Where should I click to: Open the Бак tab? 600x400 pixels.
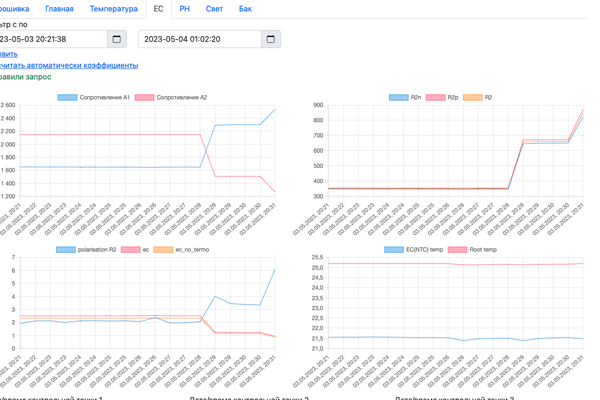[x=245, y=8]
